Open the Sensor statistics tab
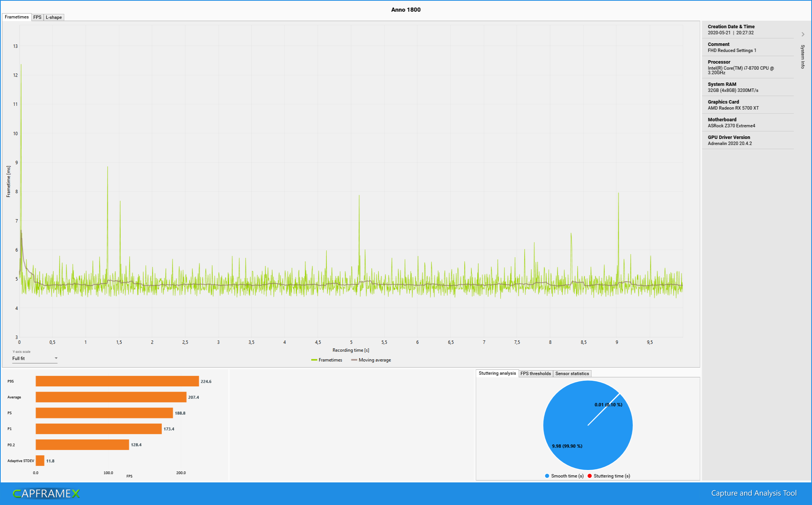Image resolution: width=812 pixels, height=505 pixels. coord(572,374)
